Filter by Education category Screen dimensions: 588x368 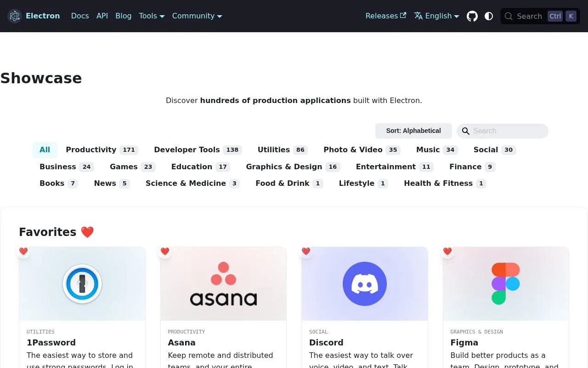[x=201, y=167]
